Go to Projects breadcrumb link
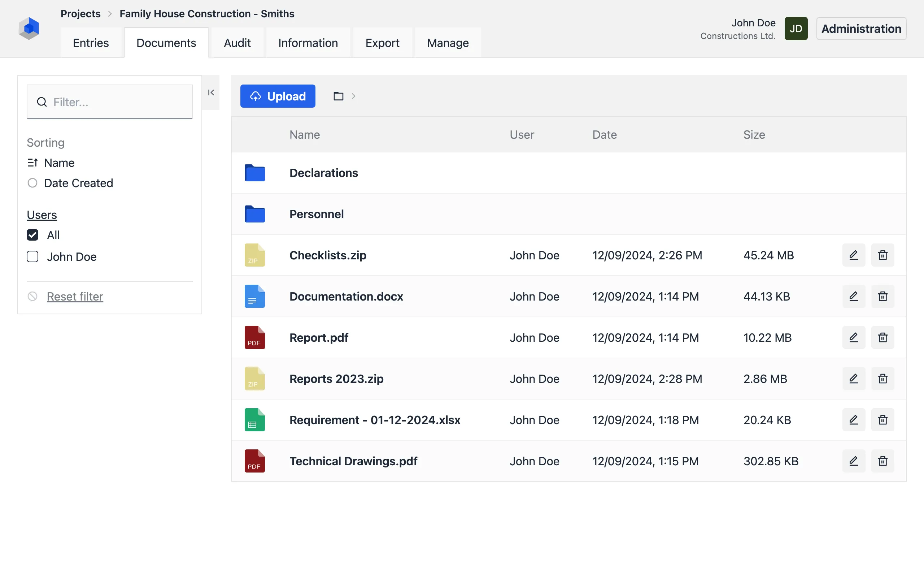The width and height of the screenshot is (924, 578). [x=80, y=14]
